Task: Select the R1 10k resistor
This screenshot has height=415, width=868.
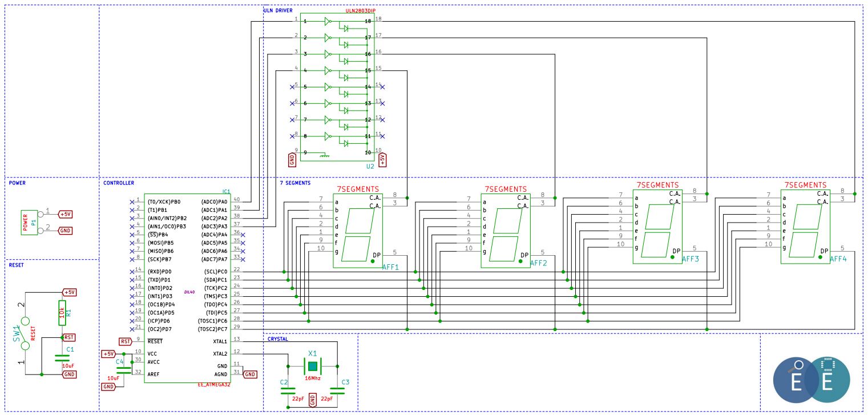Action: (x=61, y=313)
